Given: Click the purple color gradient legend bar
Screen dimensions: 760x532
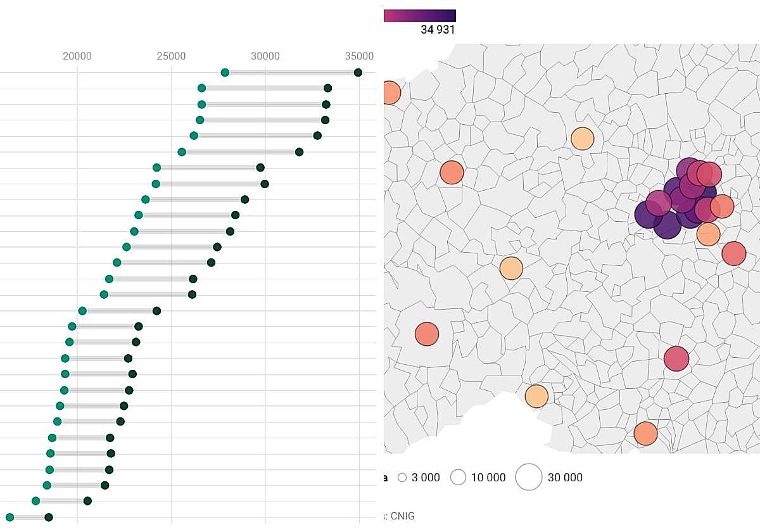Looking at the screenshot, I should point(419,16).
